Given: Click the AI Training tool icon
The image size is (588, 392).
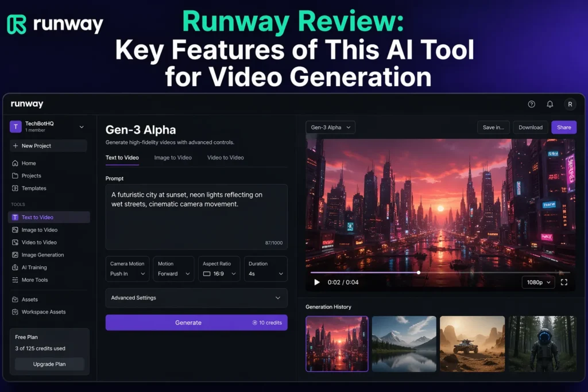Looking at the screenshot, I should click(15, 267).
